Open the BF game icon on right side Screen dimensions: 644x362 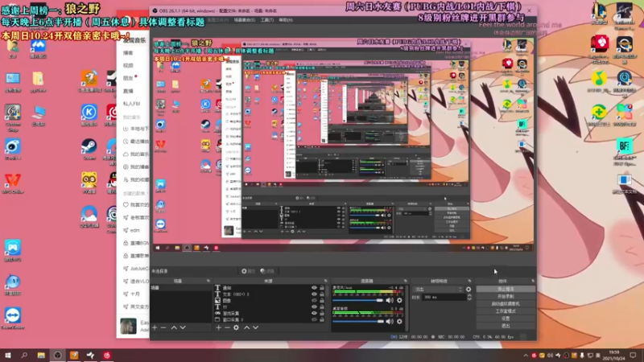625,149
